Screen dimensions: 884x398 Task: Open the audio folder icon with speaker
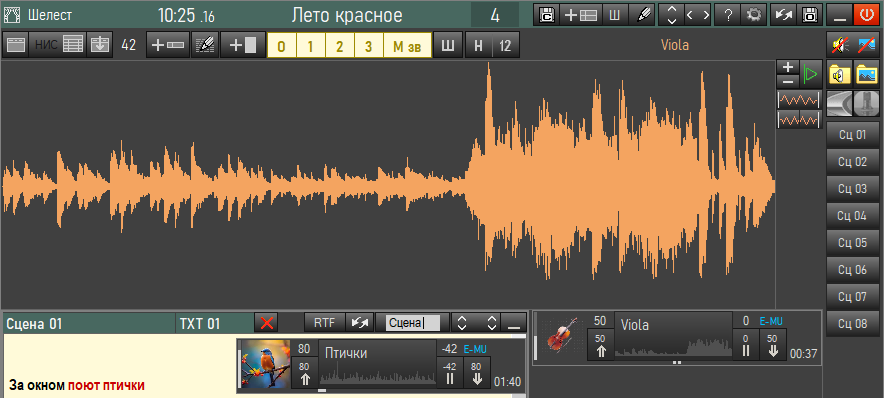(x=839, y=74)
